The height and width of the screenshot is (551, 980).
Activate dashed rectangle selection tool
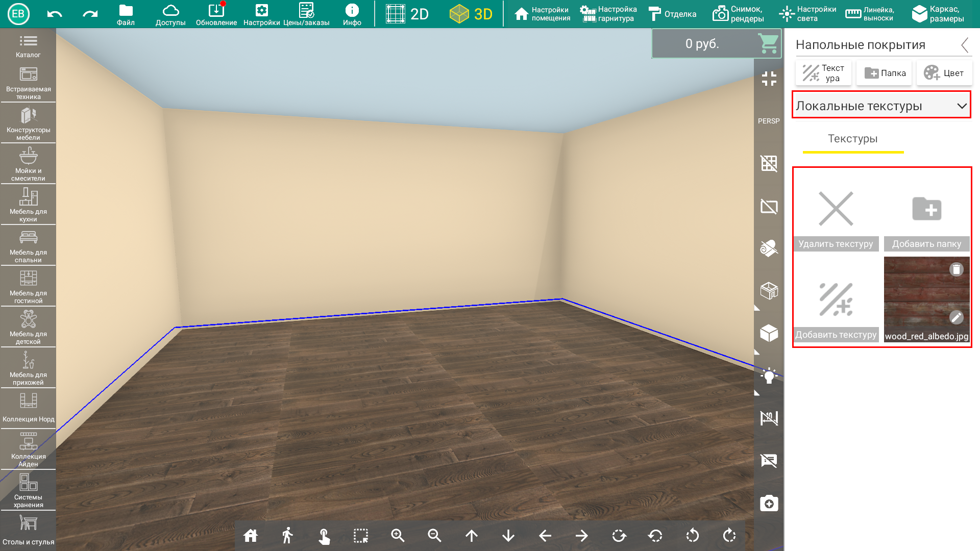point(361,536)
